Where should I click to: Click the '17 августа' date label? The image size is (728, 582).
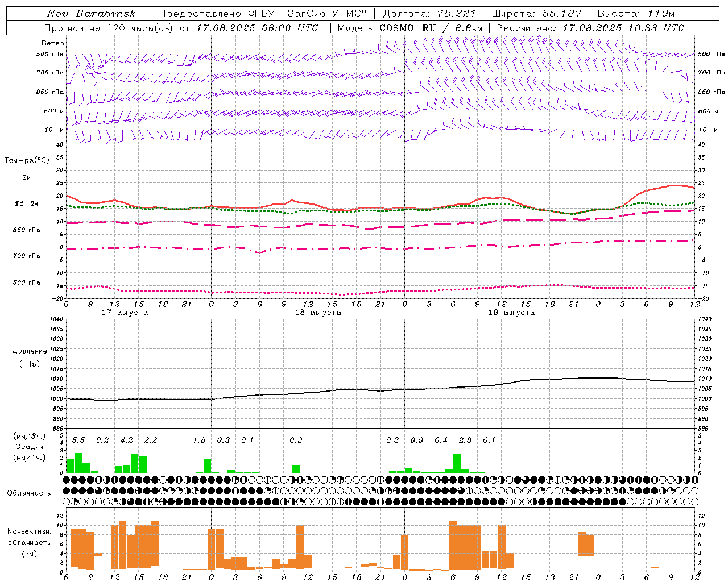click(125, 313)
